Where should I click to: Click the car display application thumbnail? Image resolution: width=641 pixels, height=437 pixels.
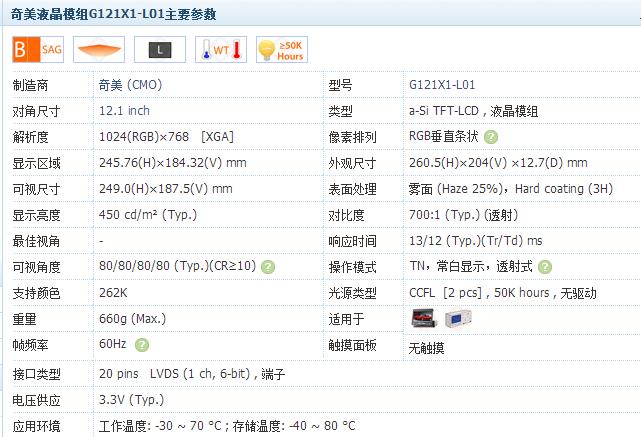pos(425,318)
